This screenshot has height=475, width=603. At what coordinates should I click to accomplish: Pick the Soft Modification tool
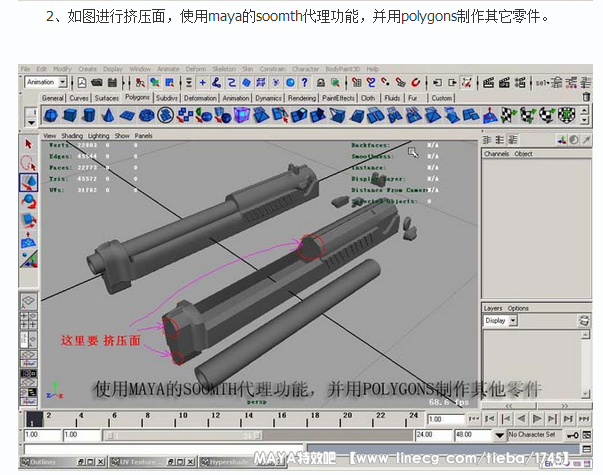click(x=28, y=240)
